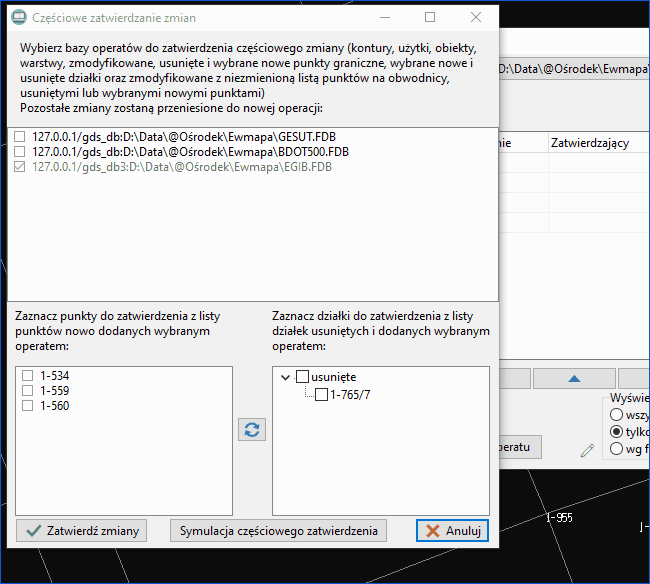
Task: Click the application icon in title bar
Action: coord(19,17)
